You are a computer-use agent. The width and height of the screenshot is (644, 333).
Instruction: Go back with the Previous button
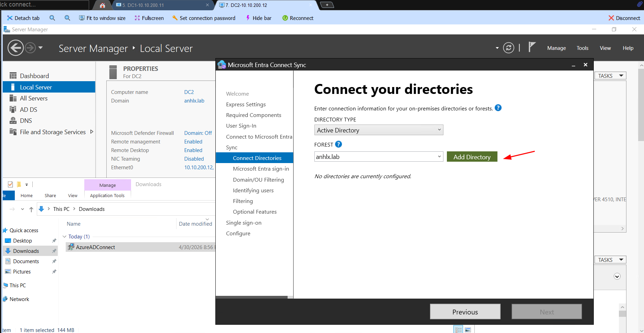click(x=465, y=312)
